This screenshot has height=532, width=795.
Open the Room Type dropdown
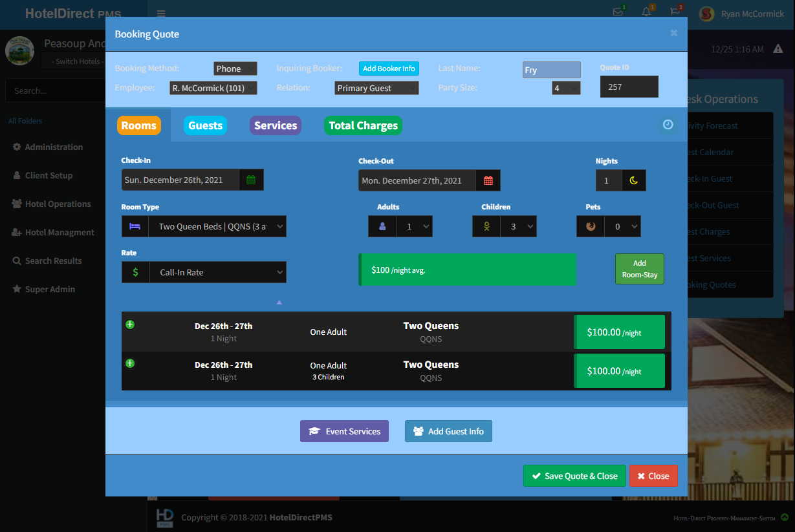coord(217,227)
